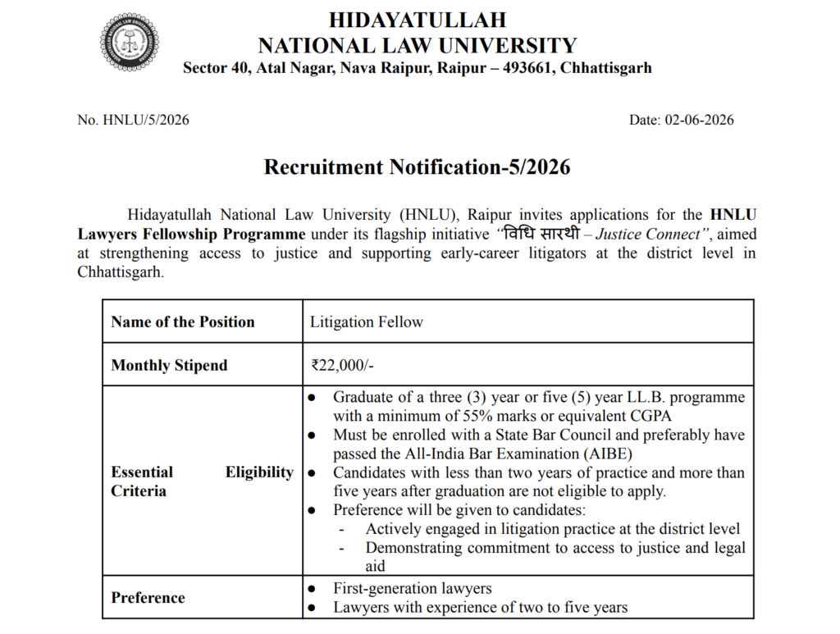Click the university emblem logo
This screenshot has width=840, height=634.
130,43
